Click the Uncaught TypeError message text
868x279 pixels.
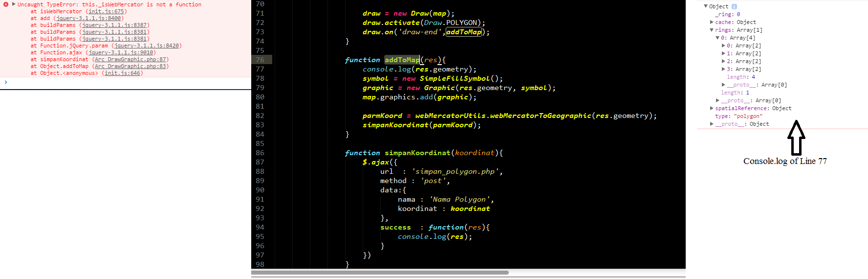tap(109, 4)
